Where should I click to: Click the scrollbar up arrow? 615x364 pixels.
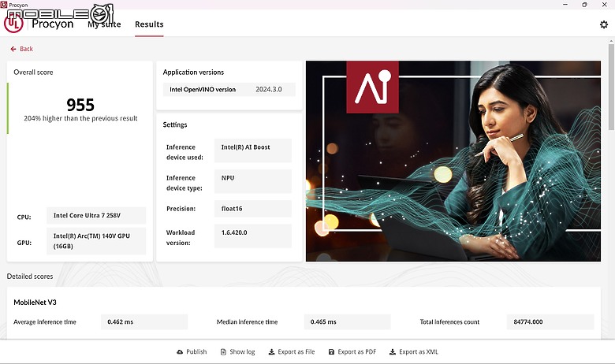point(611,40)
